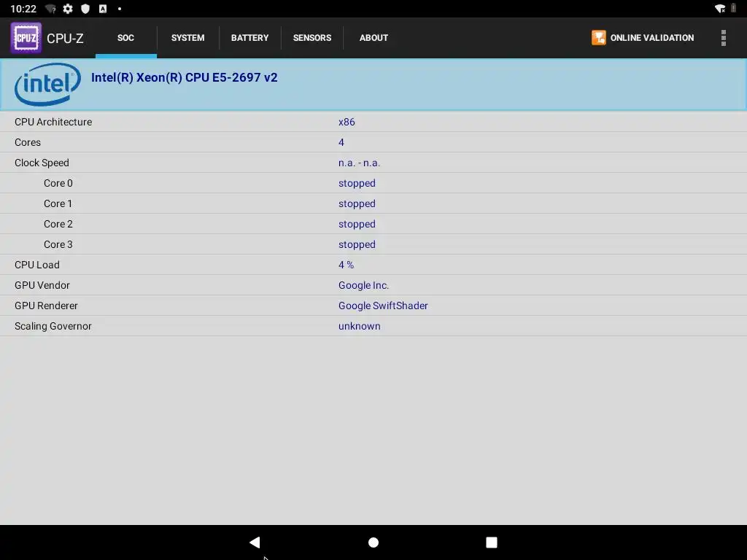Click the 'x86' architecture value
Image resolution: width=747 pixels, height=560 pixels.
347,122
